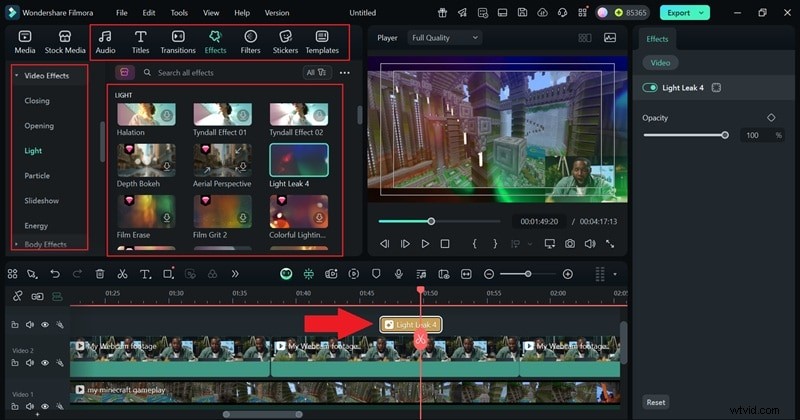Toggle the green auto ripple timeline icon

point(309,274)
